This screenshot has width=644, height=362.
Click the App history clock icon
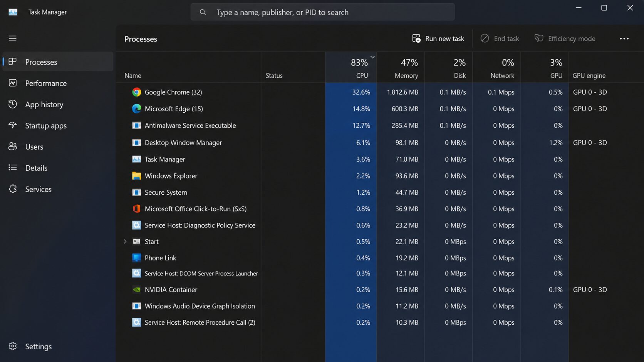pyautogui.click(x=13, y=104)
